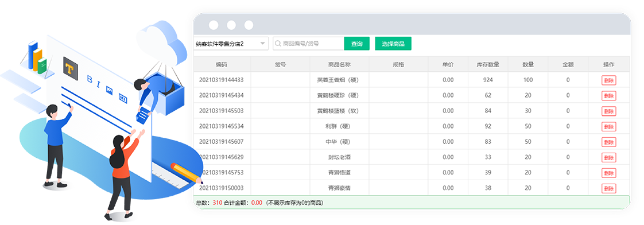Select code 20210319145607
The width and height of the screenshot is (644, 225).
click(222, 142)
